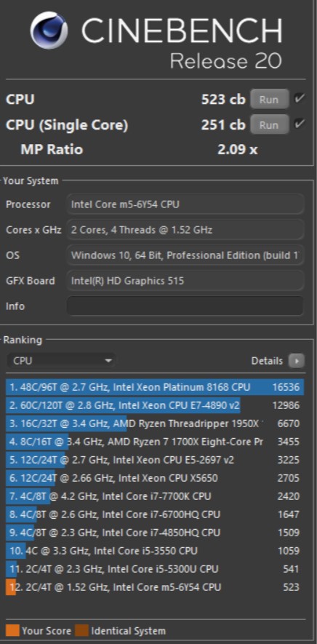Select the Xeon E7-4890 v2 ranking entry
The image size is (317, 644).
[x=155, y=405]
